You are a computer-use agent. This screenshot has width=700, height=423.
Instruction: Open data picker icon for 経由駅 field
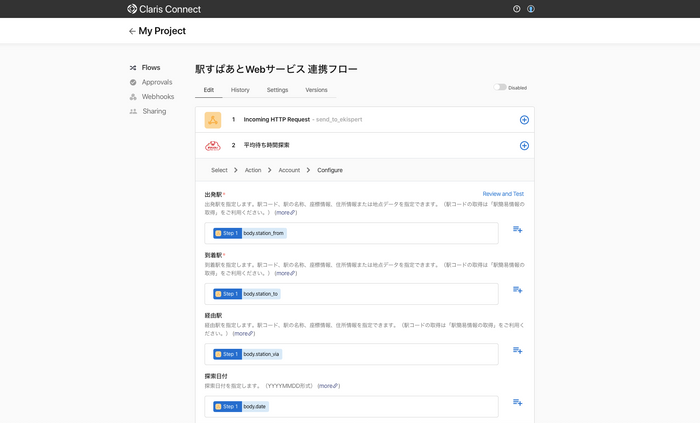[x=517, y=350]
